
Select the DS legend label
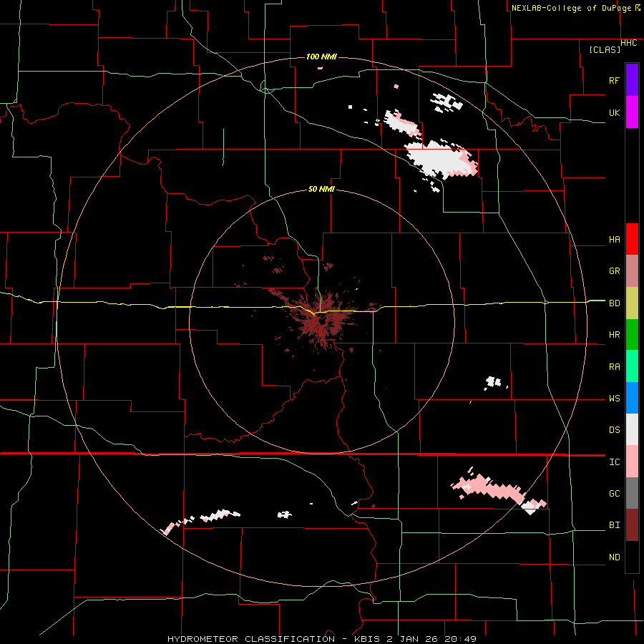(x=614, y=430)
